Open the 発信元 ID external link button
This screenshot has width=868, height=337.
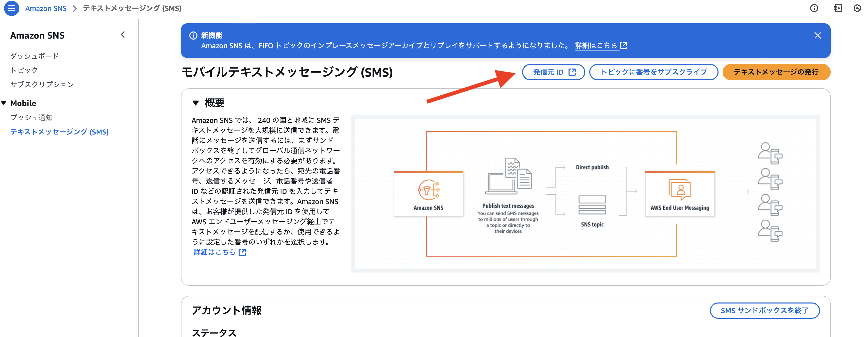click(x=553, y=72)
